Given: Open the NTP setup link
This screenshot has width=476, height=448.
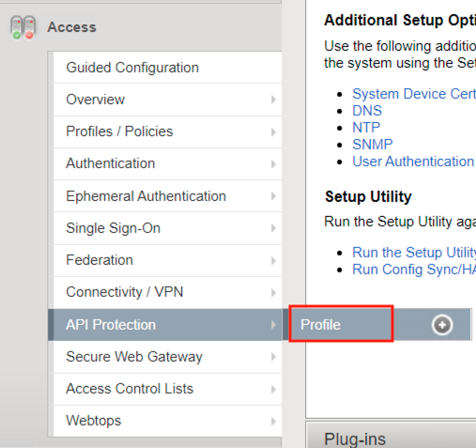Looking at the screenshot, I should pyautogui.click(x=366, y=128).
